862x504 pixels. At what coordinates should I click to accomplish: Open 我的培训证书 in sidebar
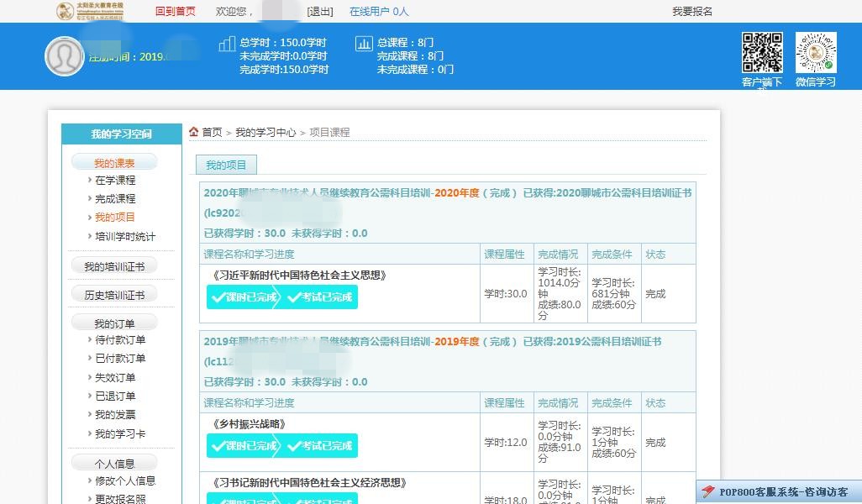(x=114, y=266)
